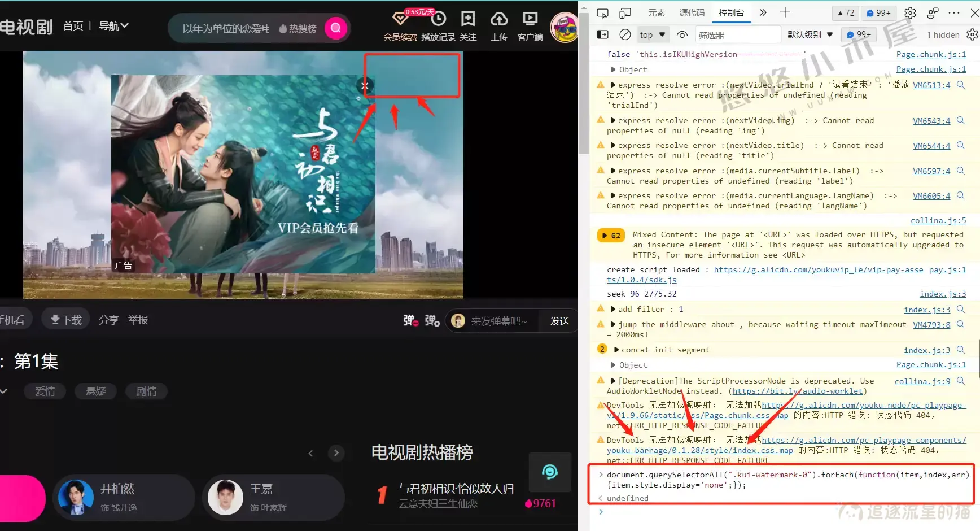Clear the console with the clear icon
This screenshot has width=980, height=531.
(x=625, y=34)
